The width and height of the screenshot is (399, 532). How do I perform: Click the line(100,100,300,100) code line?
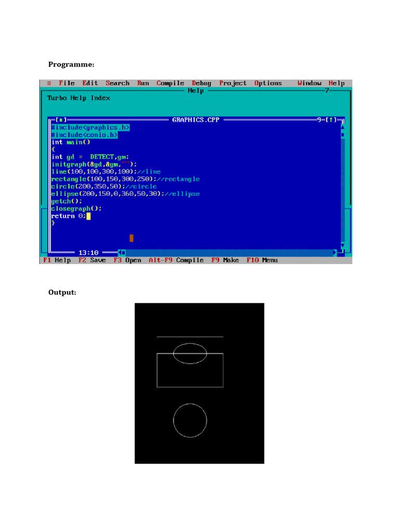pyautogui.click(x=106, y=171)
